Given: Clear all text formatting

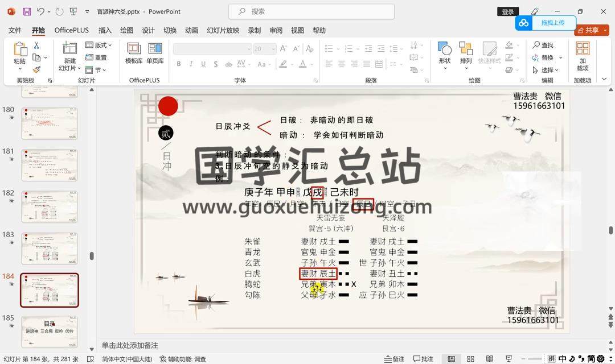Looking at the screenshot, I should (310, 48).
